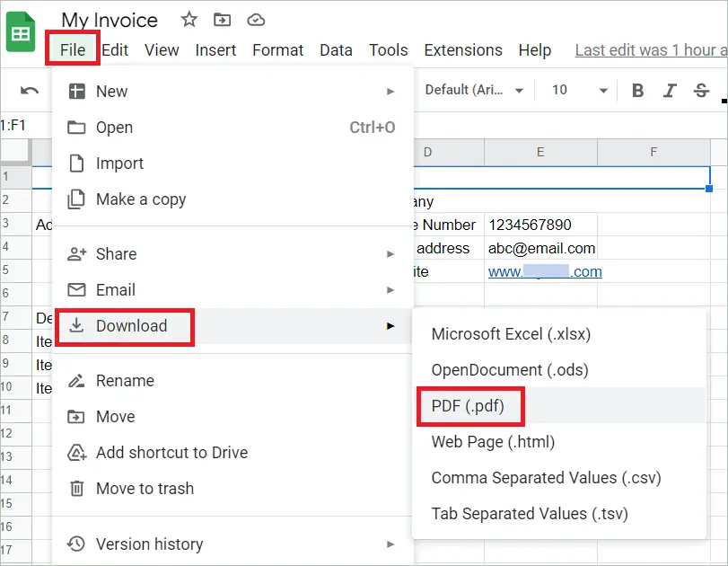Click the Share icon in File menu

tap(75, 253)
